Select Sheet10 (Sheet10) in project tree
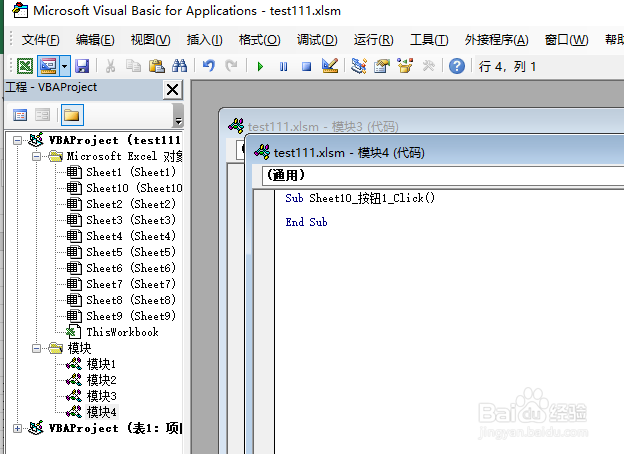 coord(124,188)
